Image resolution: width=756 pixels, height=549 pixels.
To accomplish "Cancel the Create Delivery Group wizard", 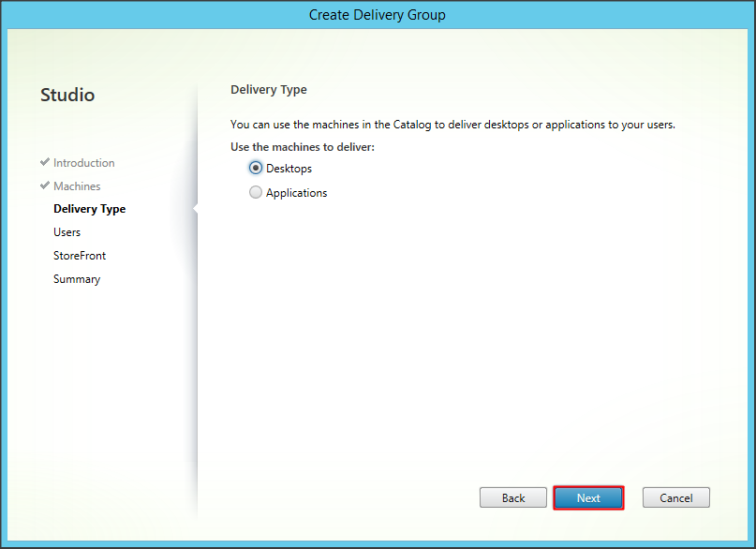I will tap(675, 497).
